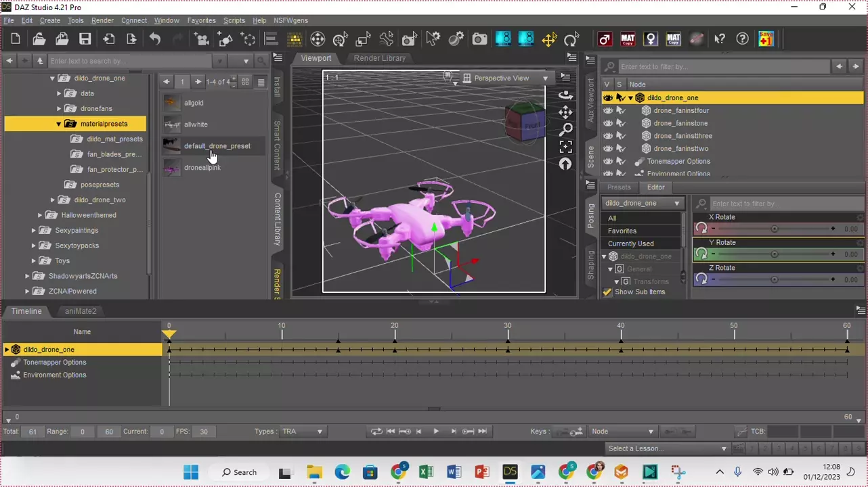Select the allgold material preset
The width and height of the screenshot is (868, 487).
click(194, 103)
